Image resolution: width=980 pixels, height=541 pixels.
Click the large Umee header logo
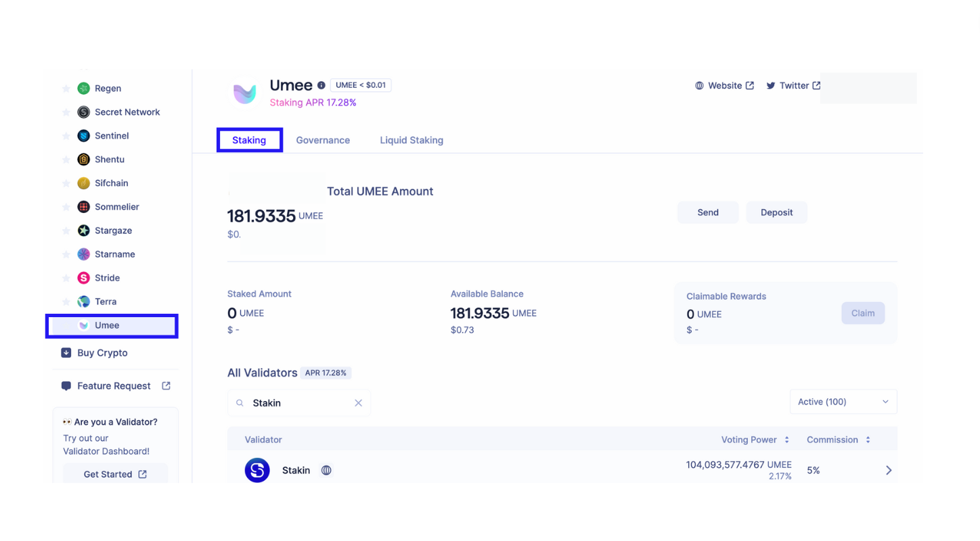[x=245, y=94]
